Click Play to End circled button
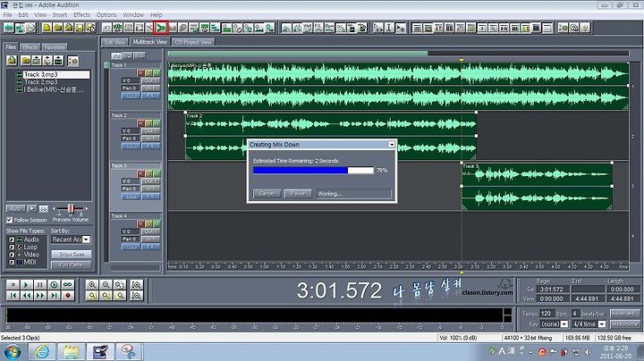Viewport: 644px width, 361px height. (x=54, y=285)
